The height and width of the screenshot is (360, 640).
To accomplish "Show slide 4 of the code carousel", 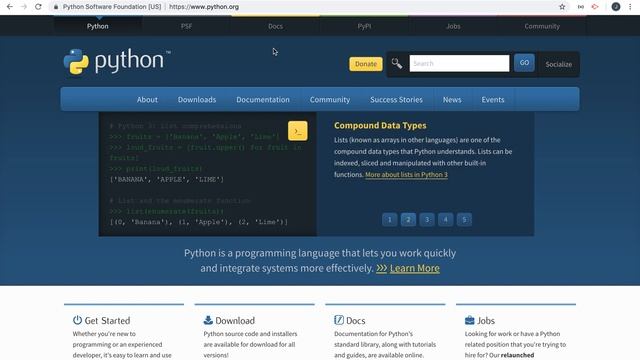I will point(446,220).
